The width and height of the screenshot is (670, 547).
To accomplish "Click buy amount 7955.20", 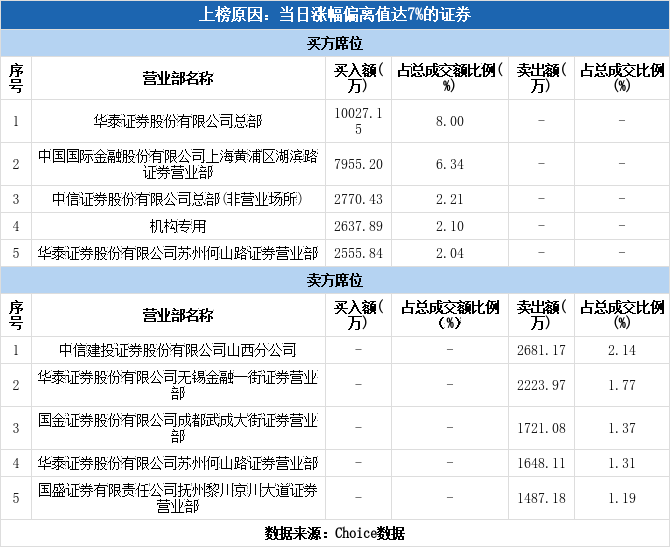I will 358,164.
